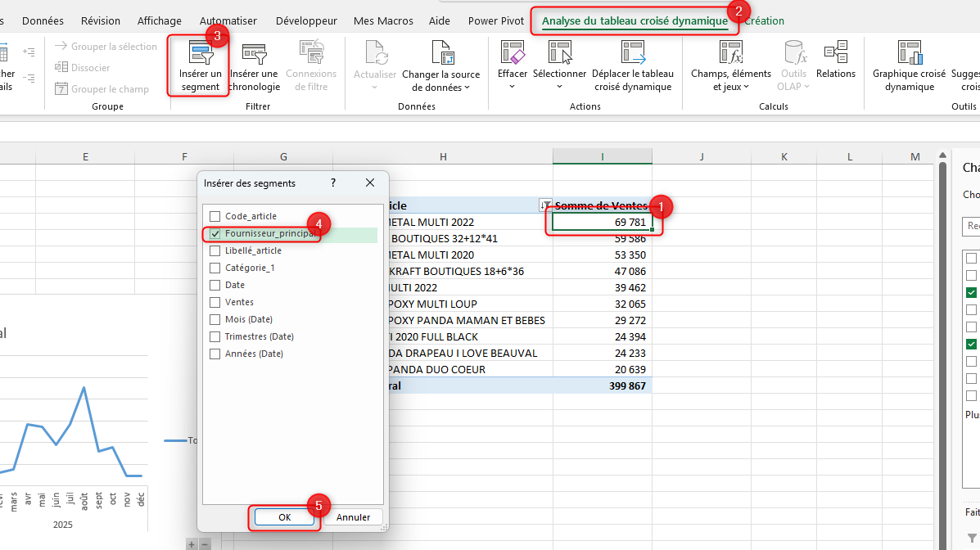The height and width of the screenshot is (550, 980).
Task: Click the Insérer un segment icon
Action: (201, 54)
